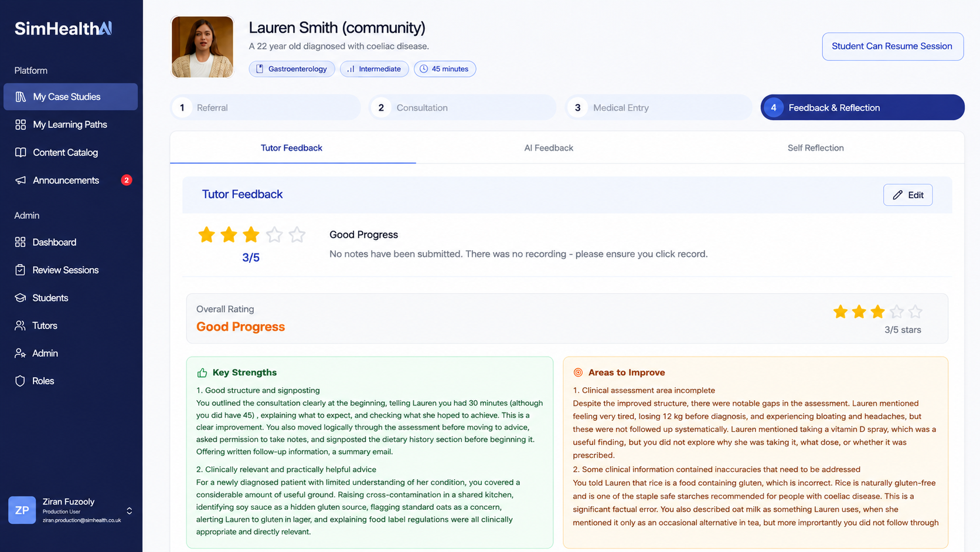Viewport: 980px width, 552px height.
Task: Click the ziran.production@simhealth.co.uk email
Action: tap(81, 521)
